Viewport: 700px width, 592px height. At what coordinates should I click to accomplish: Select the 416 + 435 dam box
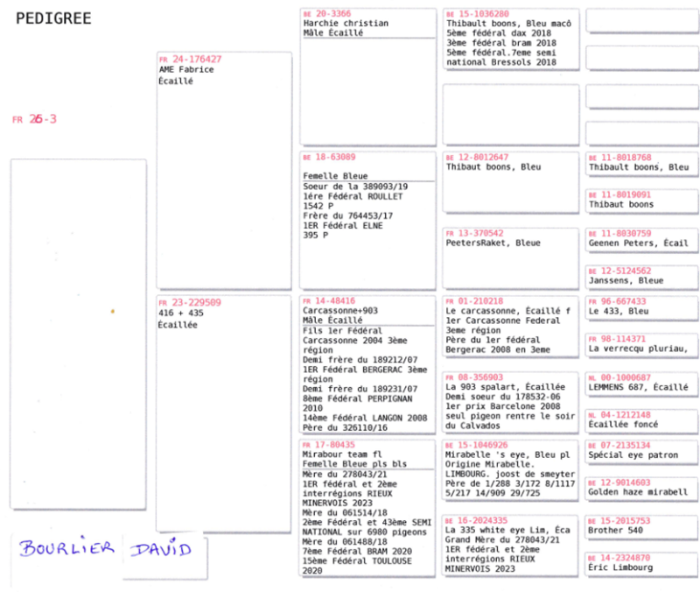tap(223, 412)
